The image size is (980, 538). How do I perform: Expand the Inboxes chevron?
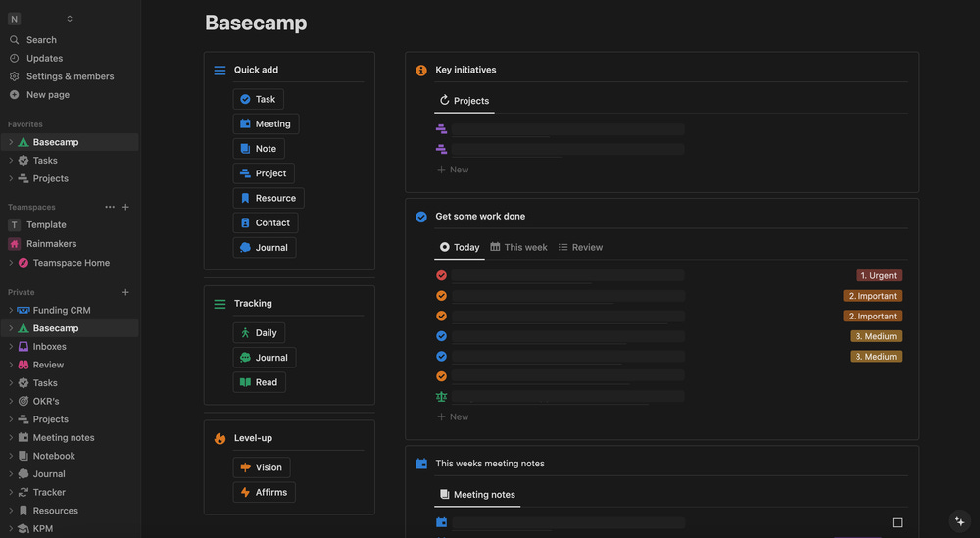pos(11,347)
